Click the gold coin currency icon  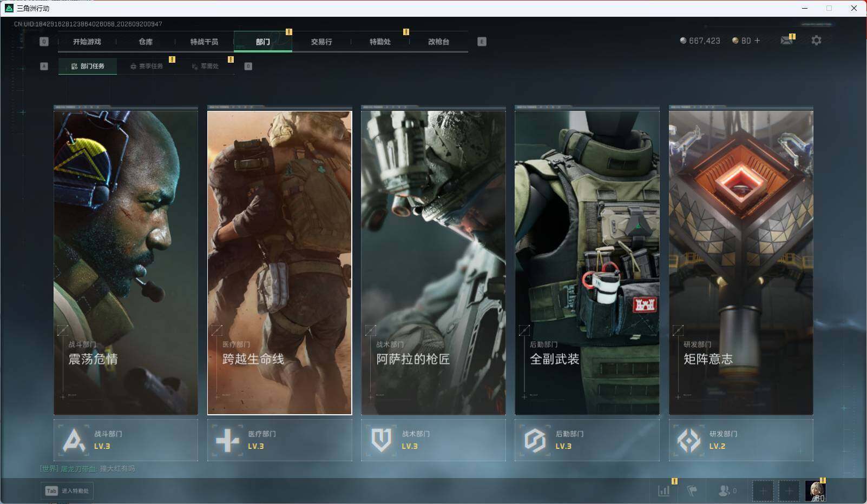(735, 41)
